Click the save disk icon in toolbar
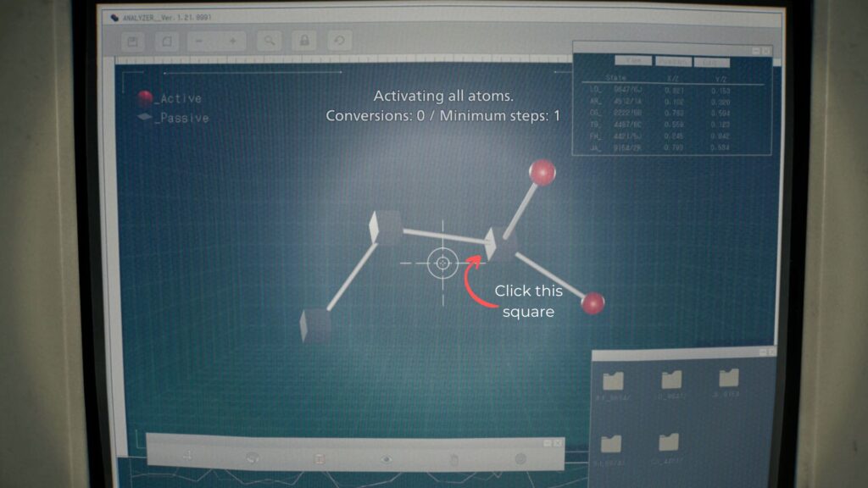 tap(133, 41)
